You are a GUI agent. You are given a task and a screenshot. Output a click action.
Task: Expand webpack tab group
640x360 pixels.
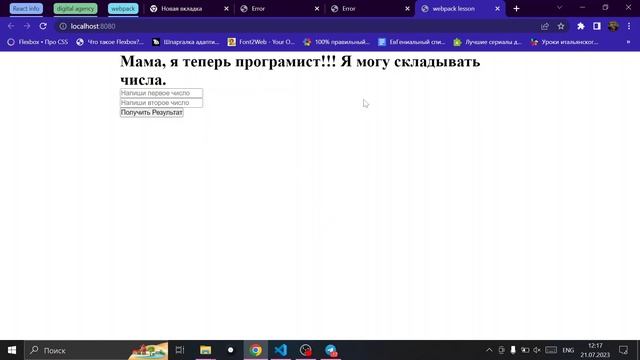(x=123, y=9)
